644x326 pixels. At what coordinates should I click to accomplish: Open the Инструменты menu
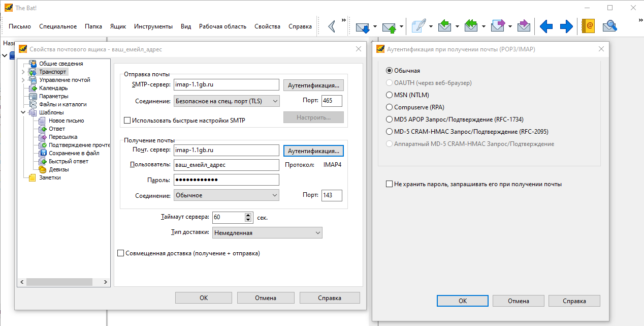coord(153,26)
